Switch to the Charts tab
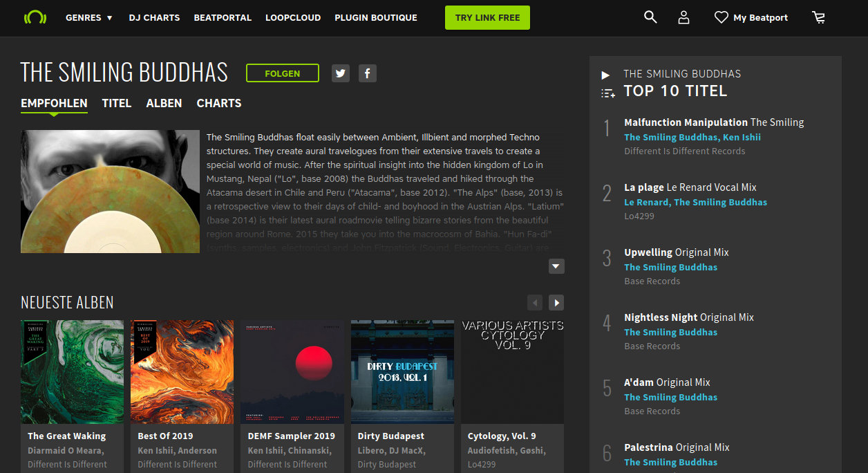Image resolution: width=868 pixels, height=473 pixels. coord(219,103)
